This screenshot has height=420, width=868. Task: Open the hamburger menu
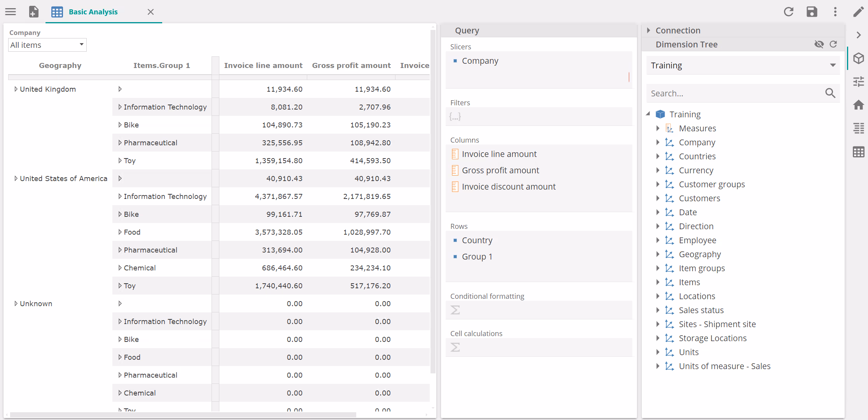coord(10,12)
